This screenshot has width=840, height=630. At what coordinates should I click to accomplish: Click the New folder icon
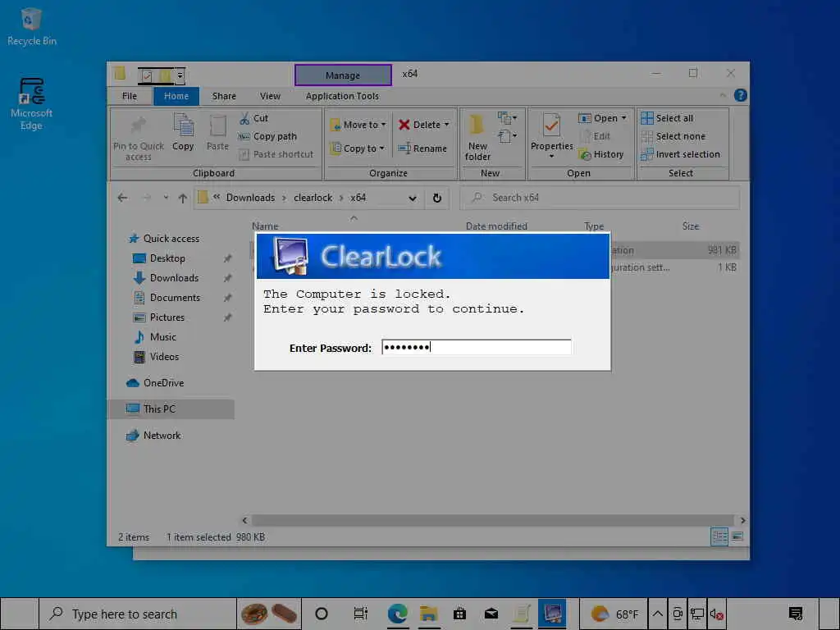tap(477, 137)
